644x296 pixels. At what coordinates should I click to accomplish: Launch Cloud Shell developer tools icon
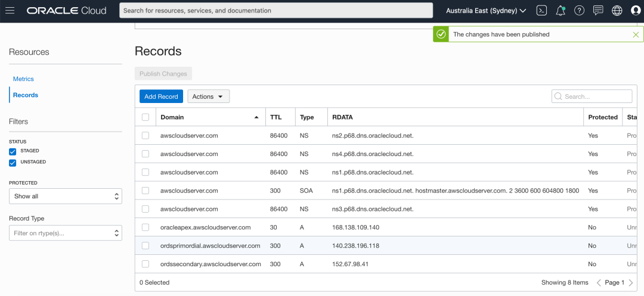point(541,11)
